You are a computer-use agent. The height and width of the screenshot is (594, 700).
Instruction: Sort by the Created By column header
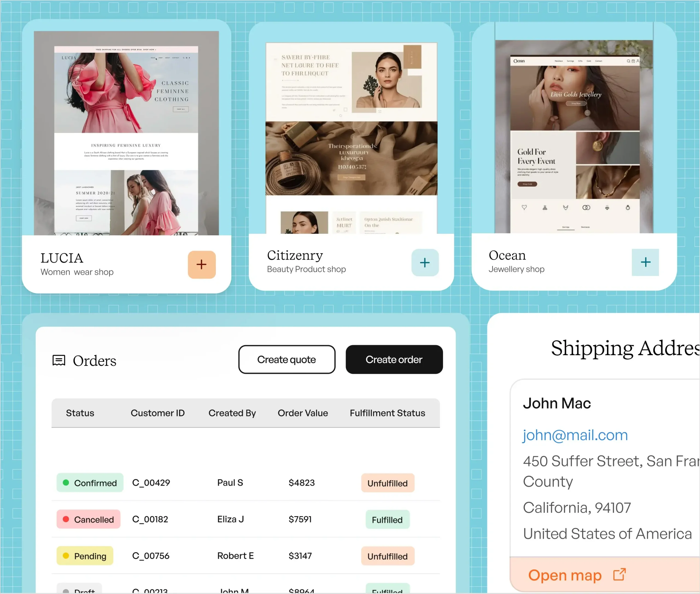click(x=232, y=413)
